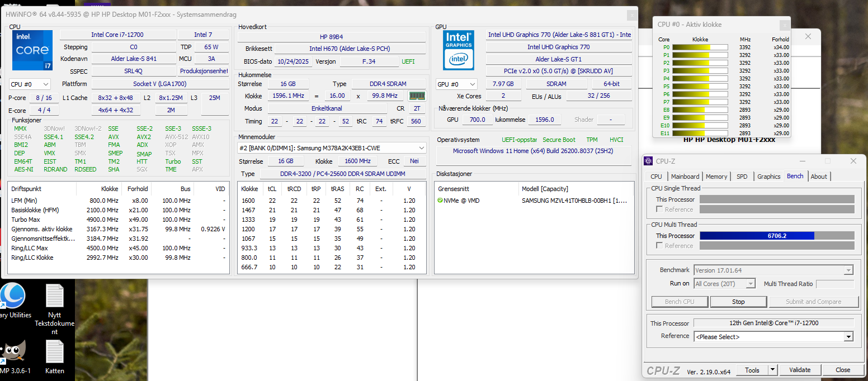Toggle Reference checkbox under CPU Multi Thread
The image size is (868, 381).
point(660,246)
